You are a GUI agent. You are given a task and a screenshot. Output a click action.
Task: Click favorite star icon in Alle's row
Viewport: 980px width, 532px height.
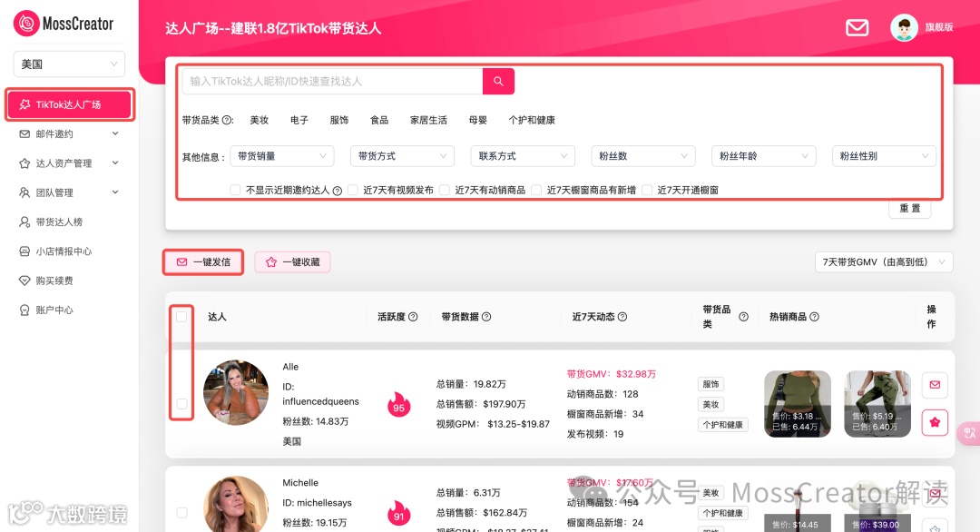click(935, 422)
